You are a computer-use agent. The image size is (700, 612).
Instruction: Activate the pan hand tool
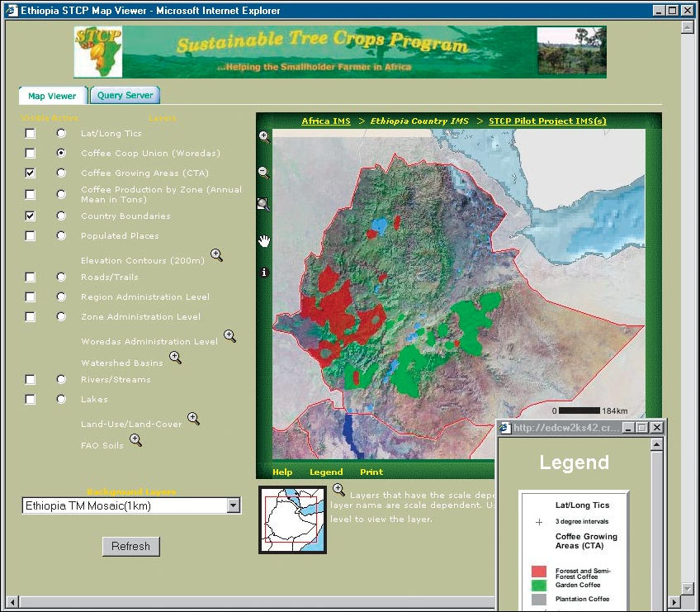click(264, 241)
